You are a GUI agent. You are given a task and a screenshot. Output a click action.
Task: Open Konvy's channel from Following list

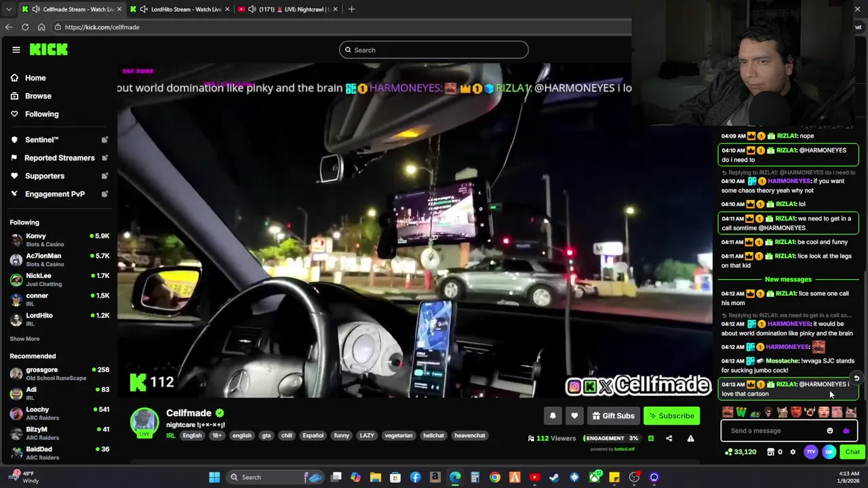(60, 240)
